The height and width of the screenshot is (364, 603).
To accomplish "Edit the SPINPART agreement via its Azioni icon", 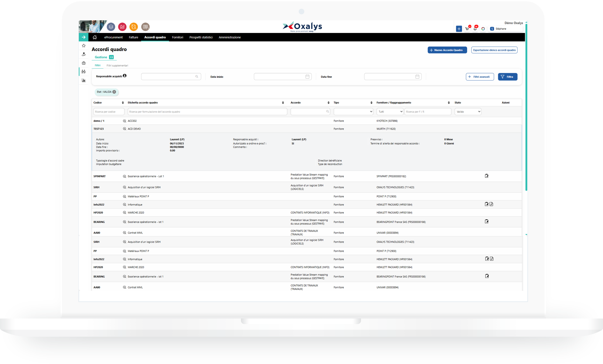I will point(487,176).
